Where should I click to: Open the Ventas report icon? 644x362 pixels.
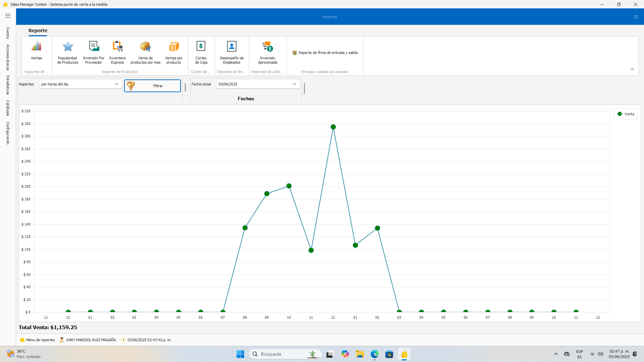tap(37, 50)
